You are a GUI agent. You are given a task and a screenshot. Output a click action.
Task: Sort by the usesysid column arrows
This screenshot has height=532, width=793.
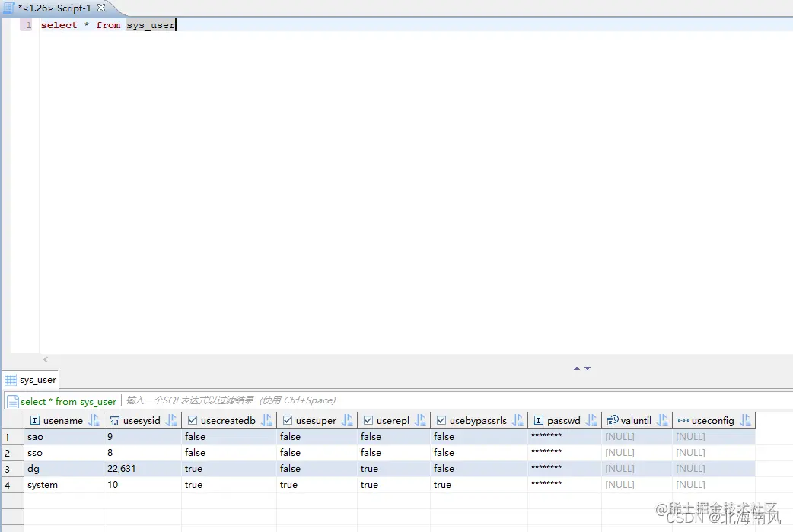click(x=171, y=420)
